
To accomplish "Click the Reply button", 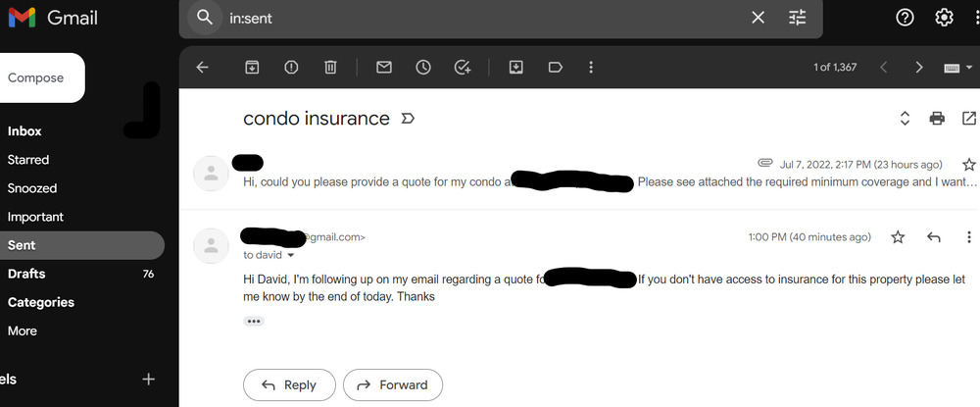I will click(289, 385).
